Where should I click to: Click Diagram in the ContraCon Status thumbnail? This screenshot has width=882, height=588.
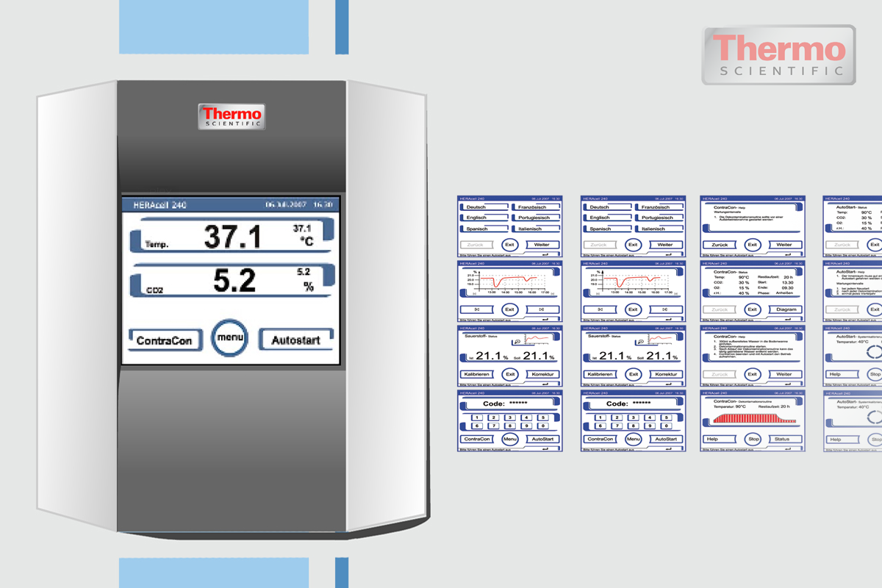(785, 309)
